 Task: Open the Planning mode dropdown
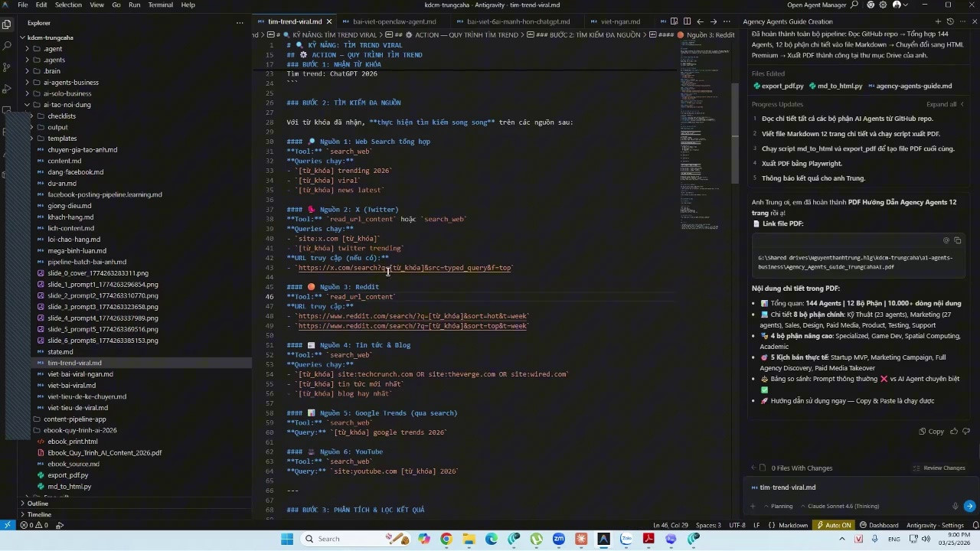[x=779, y=506]
